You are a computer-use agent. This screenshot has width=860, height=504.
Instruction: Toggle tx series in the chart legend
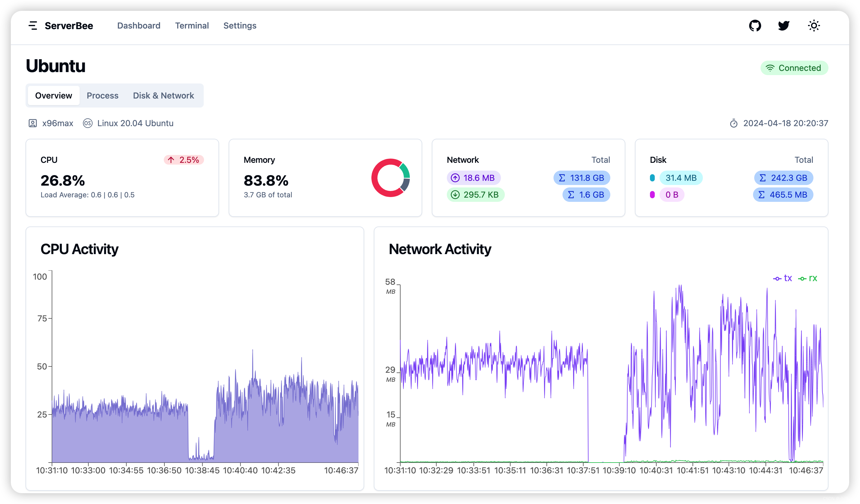(x=782, y=278)
